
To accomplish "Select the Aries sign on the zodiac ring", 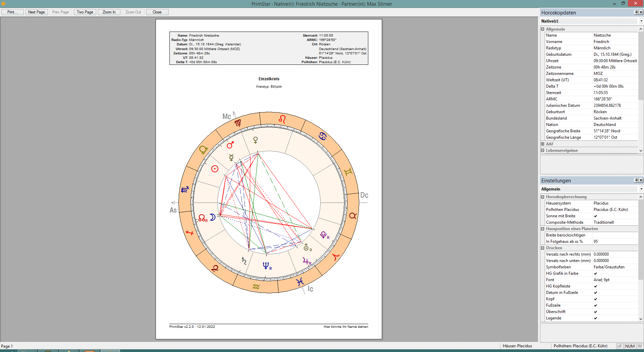I will pyautogui.click(x=336, y=257).
